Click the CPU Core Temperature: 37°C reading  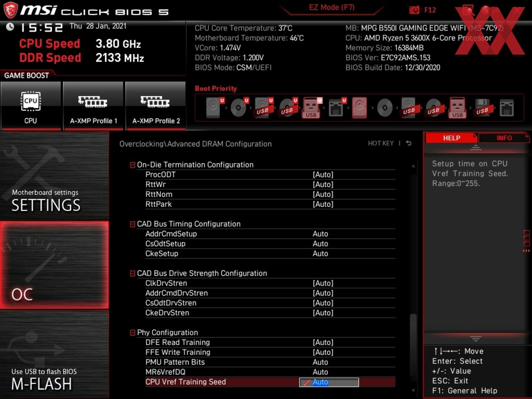(244, 28)
